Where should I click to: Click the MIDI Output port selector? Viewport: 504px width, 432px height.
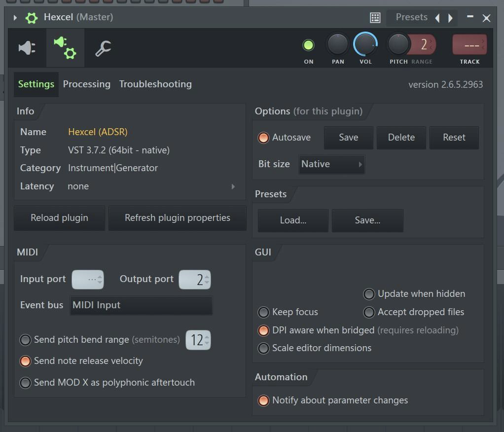pos(195,280)
